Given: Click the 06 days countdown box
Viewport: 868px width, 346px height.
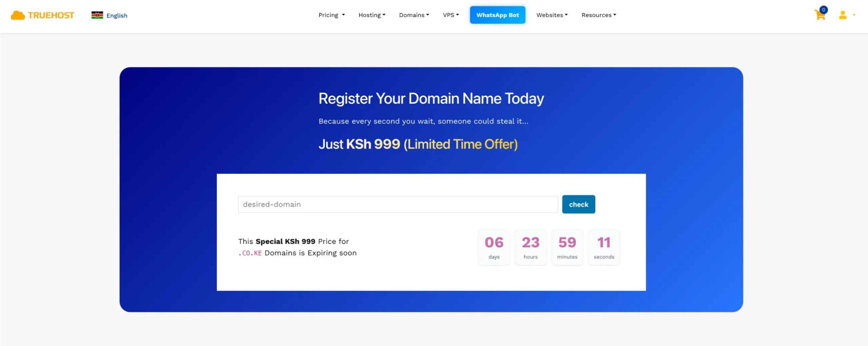Looking at the screenshot, I should tap(494, 247).
